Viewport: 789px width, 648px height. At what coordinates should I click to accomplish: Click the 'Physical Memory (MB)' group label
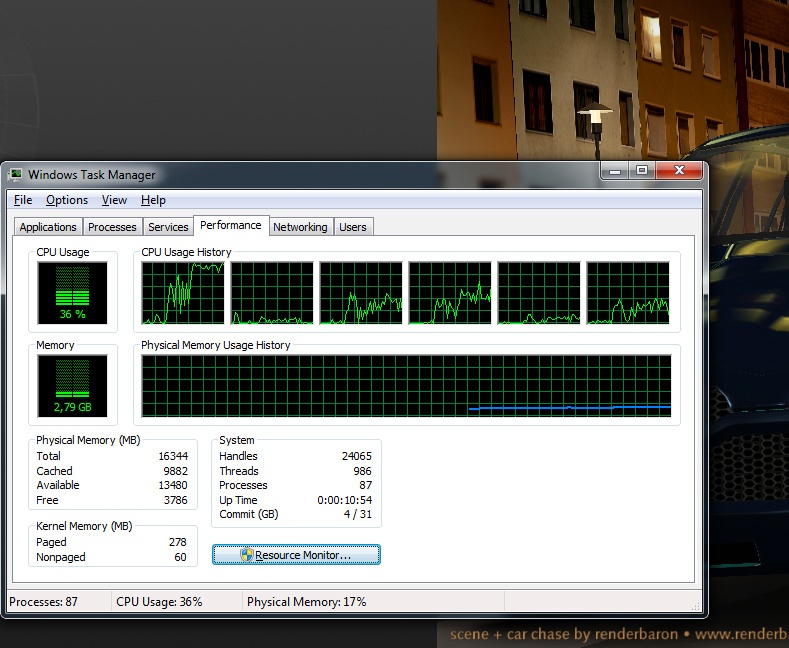coord(88,440)
